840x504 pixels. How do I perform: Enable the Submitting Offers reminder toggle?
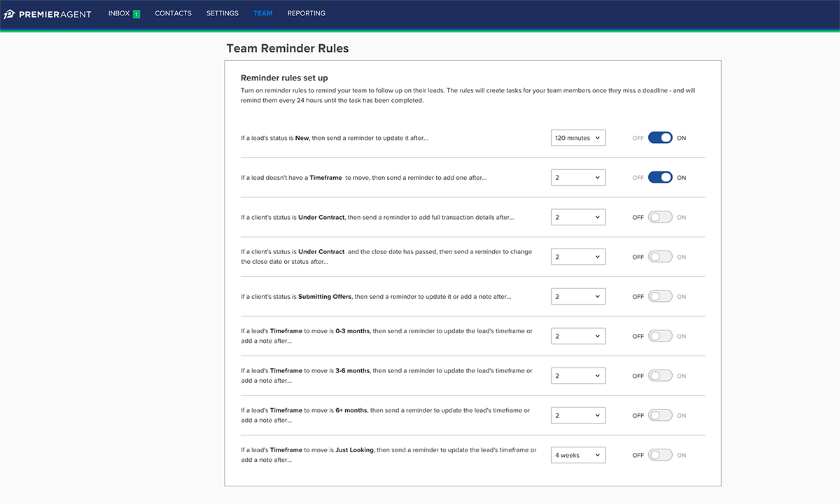pyautogui.click(x=660, y=297)
